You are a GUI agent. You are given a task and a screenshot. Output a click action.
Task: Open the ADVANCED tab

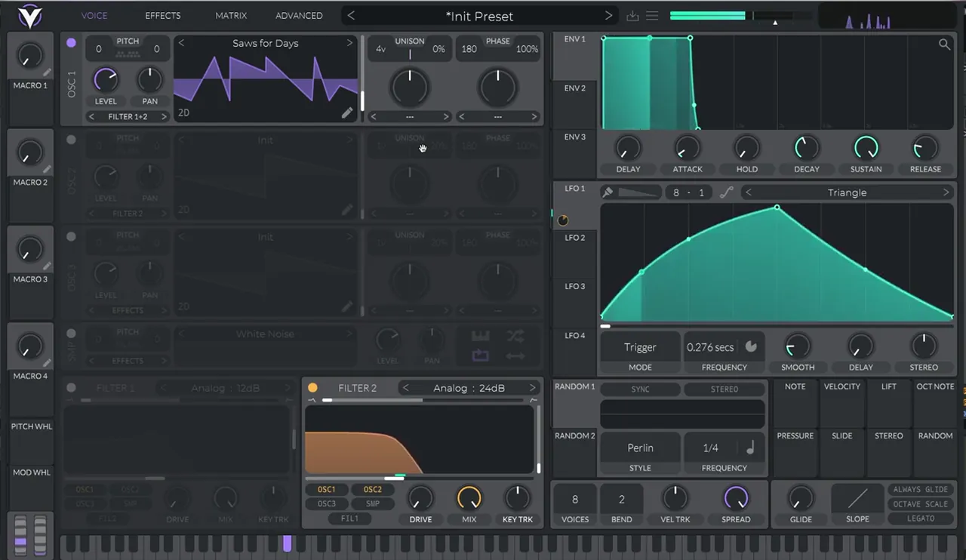click(299, 16)
